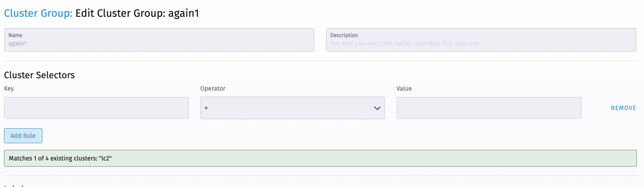Click the small Name label above again1

pos(15,35)
